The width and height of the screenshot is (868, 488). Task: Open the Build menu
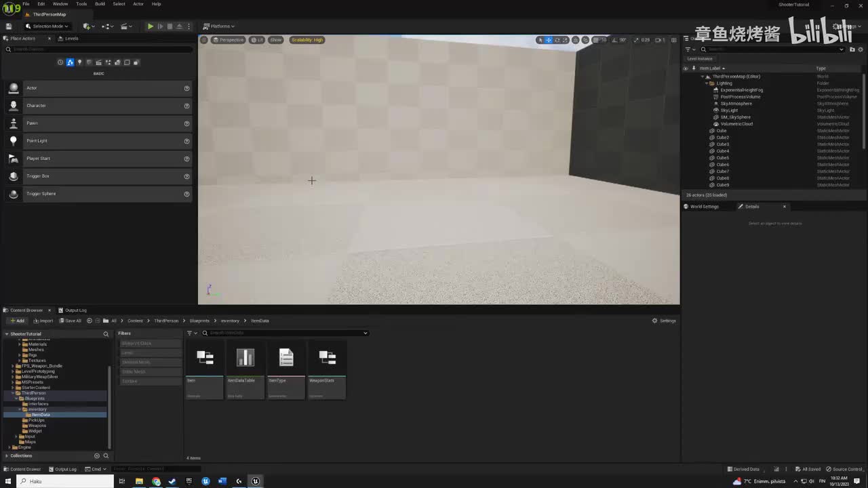[x=100, y=4]
